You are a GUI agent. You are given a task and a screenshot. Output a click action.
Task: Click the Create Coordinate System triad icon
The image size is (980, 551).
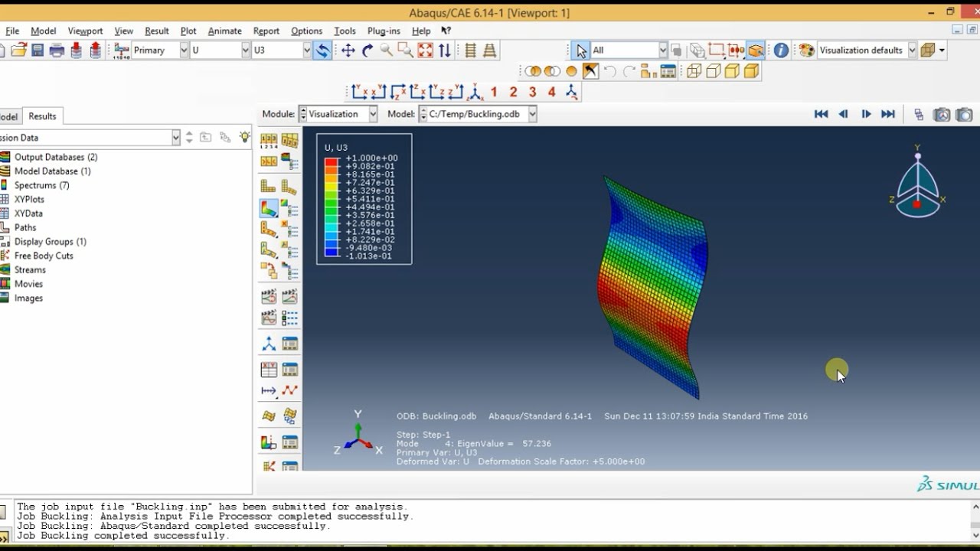tap(269, 344)
